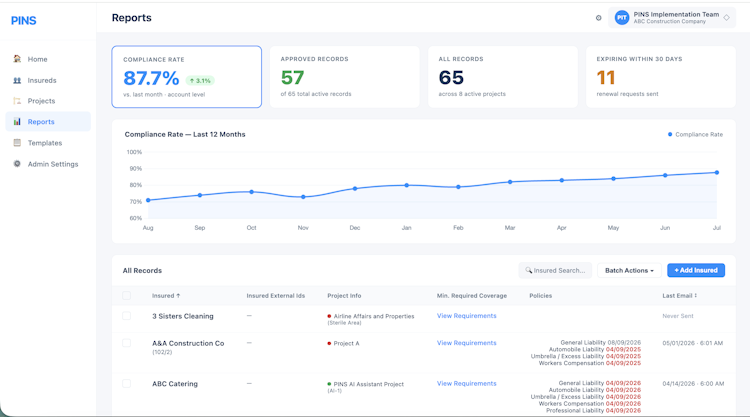Sort by the Last Email column
The height and width of the screenshot is (417, 750).
click(x=679, y=296)
